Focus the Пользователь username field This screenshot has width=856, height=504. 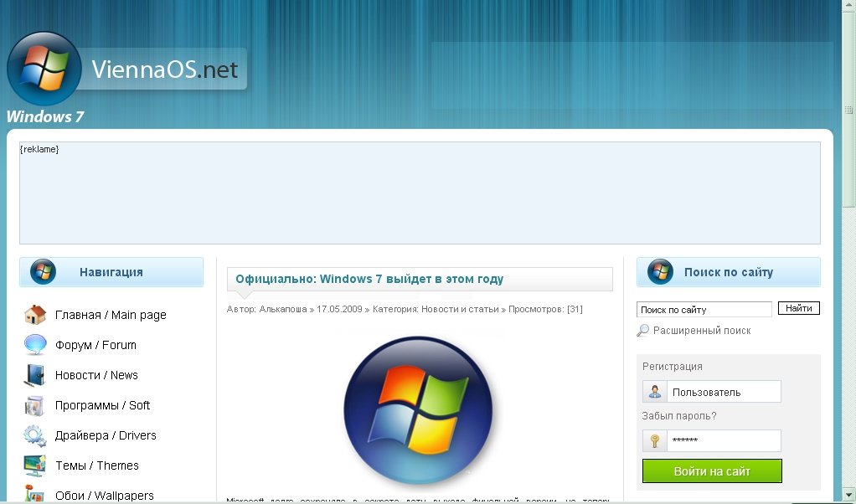(x=724, y=392)
